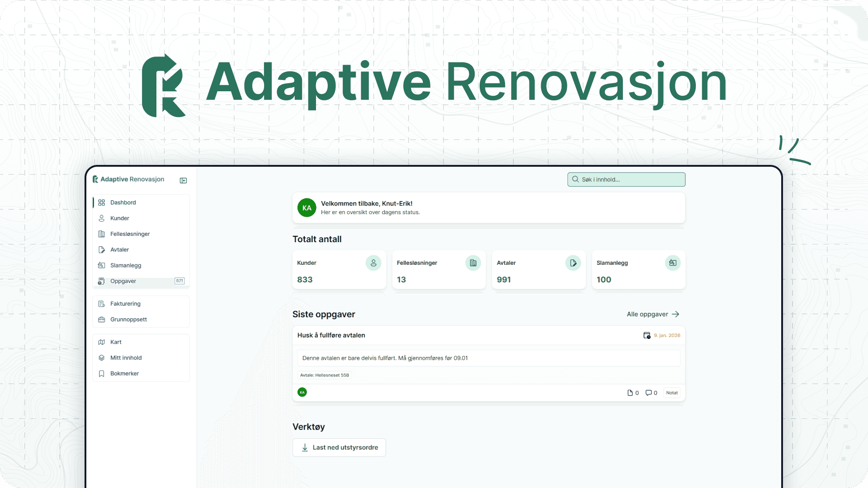Click the Grunnoppsett briefcase icon
868x488 pixels.
point(102,319)
